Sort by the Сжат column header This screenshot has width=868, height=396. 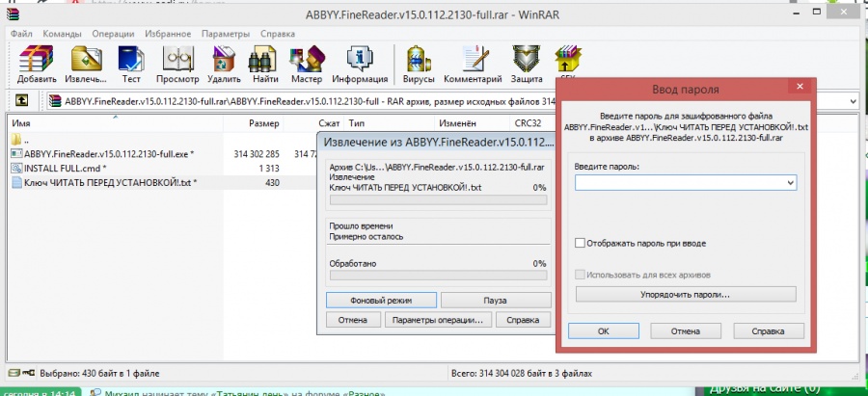pyautogui.click(x=313, y=123)
